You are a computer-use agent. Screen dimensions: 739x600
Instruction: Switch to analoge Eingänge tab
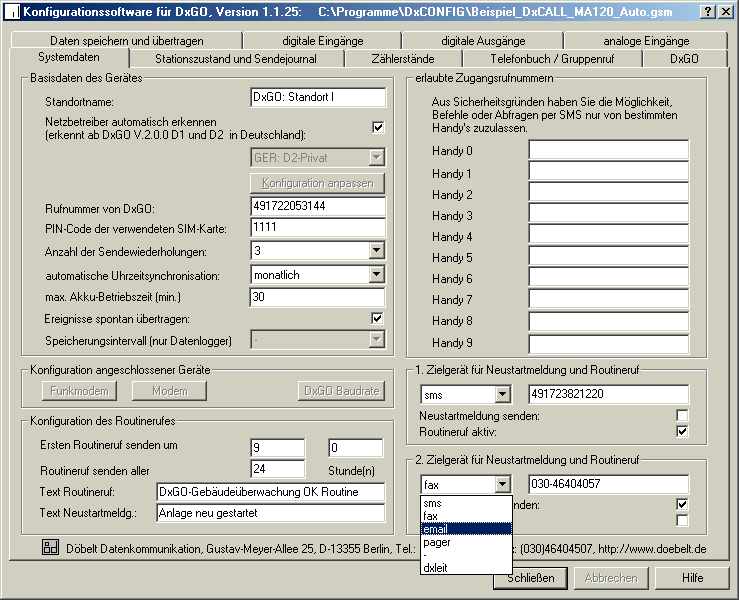646,41
